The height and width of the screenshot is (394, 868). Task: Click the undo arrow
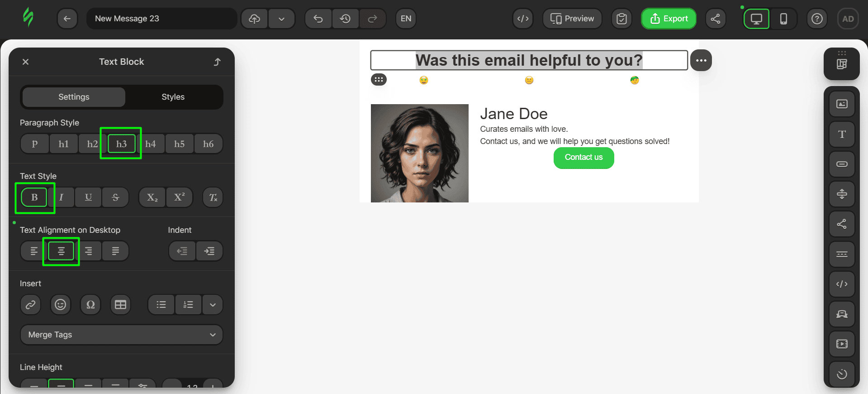coord(318,19)
